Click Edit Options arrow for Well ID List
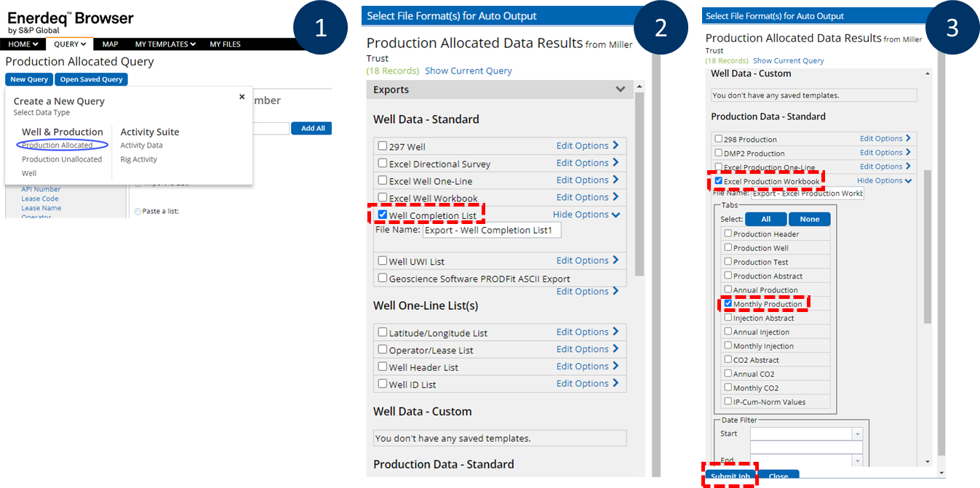The height and width of the screenshot is (488, 980). point(616,383)
